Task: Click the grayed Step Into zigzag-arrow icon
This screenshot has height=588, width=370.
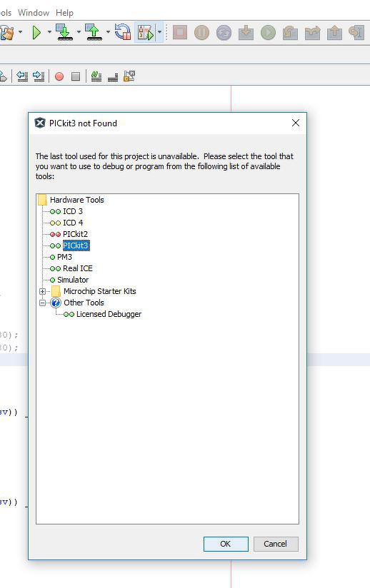Action: point(313,32)
